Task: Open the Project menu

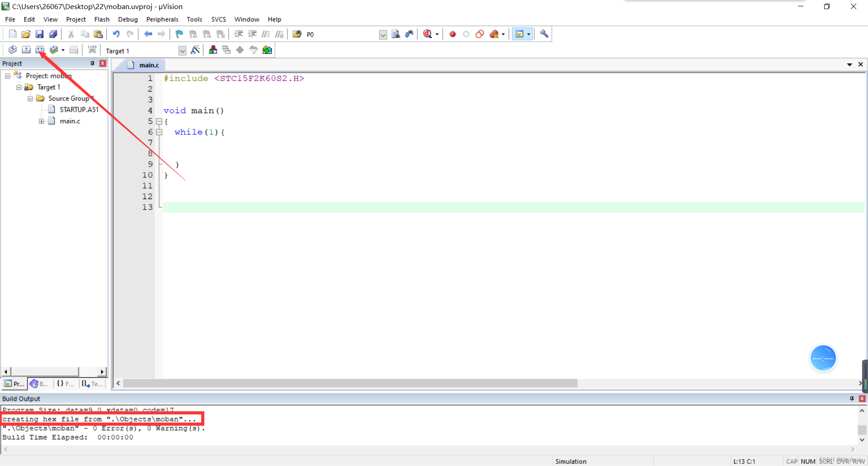Action: pyautogui.click(x=76, y=19)
